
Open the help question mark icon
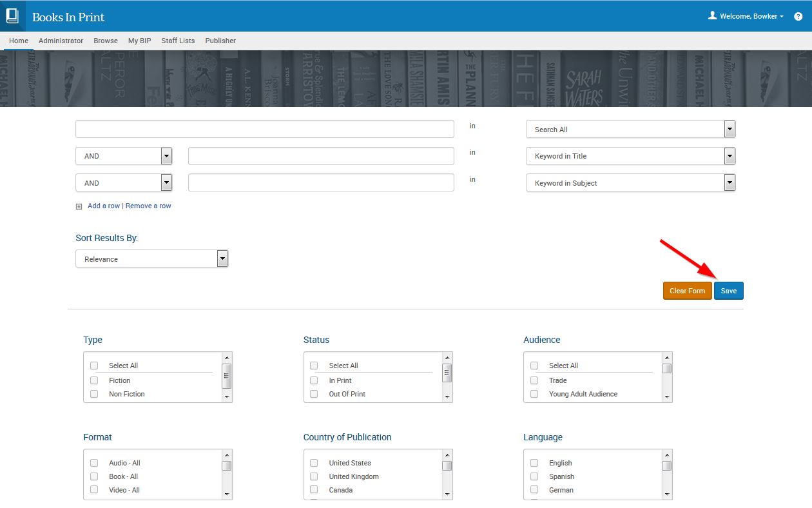(x=798, y=17)
